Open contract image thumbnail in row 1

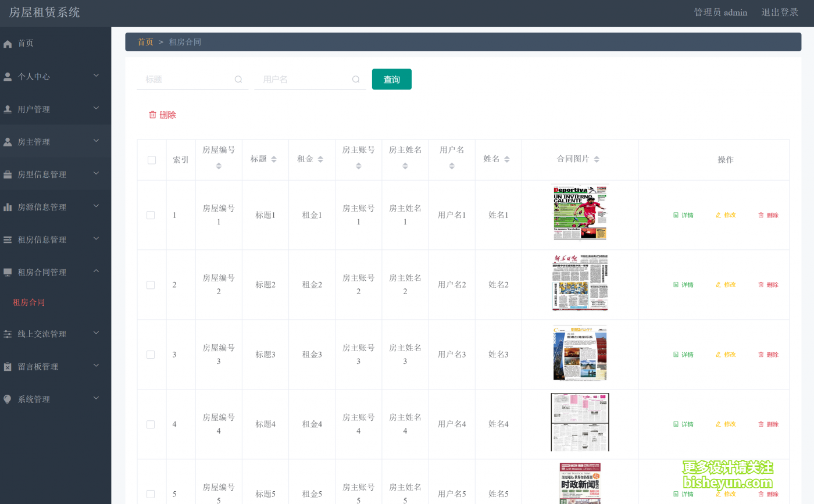[580, 212]
